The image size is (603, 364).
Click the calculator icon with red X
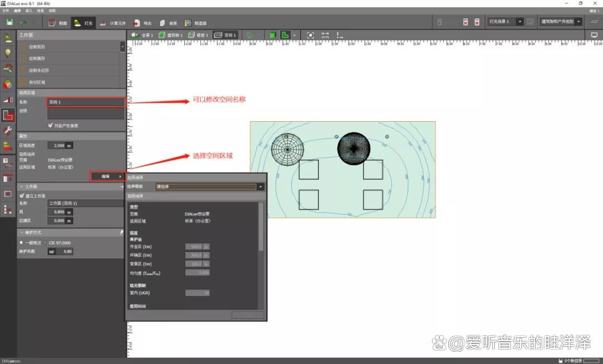[465, 22]
